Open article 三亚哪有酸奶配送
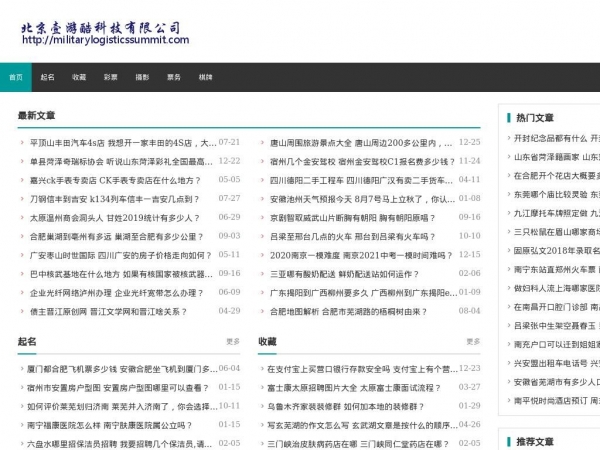The width and height of the screenshot is (600, 450). tap(344, 274)
